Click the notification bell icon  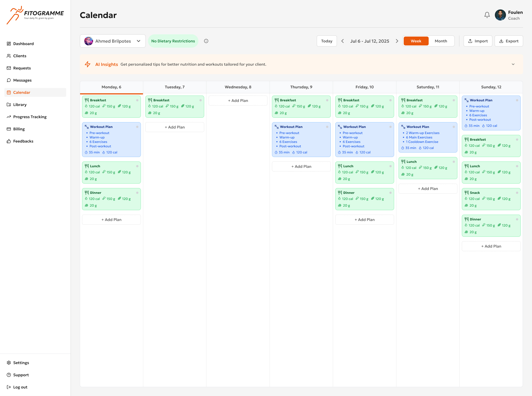point(487,15)
